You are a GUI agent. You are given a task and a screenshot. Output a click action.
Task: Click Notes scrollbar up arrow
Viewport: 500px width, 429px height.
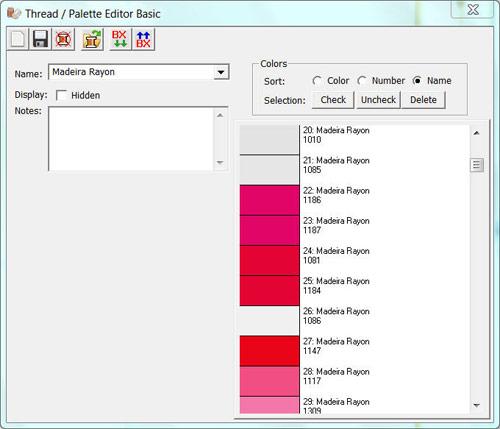point(220,115)
